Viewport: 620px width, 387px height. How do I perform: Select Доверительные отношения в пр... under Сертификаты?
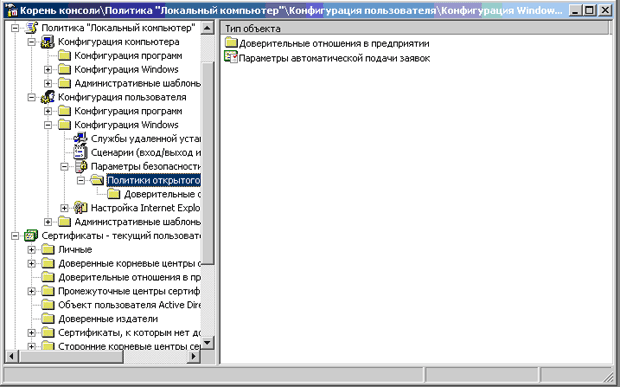click(x=129, y=278)
